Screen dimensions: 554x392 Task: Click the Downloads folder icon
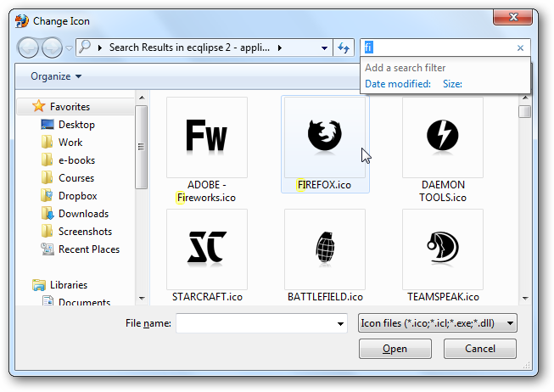[48, 213]
